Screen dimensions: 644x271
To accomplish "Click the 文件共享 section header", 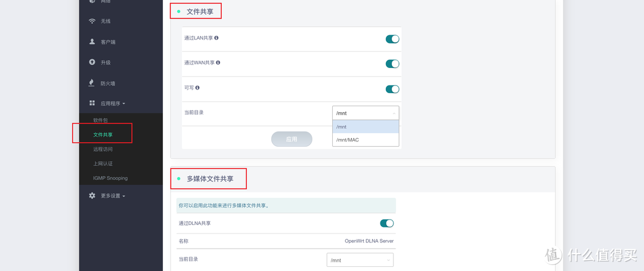I will tap(200, 11).
